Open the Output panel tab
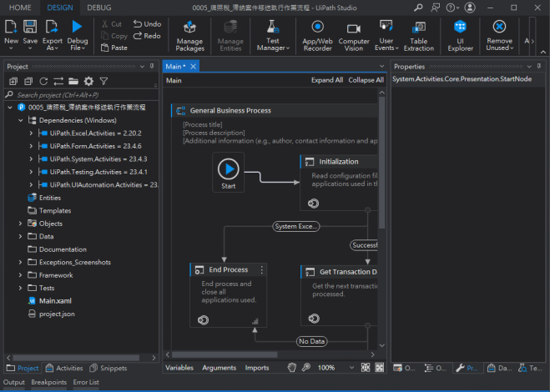550x392 pixels. coord(14,382)
